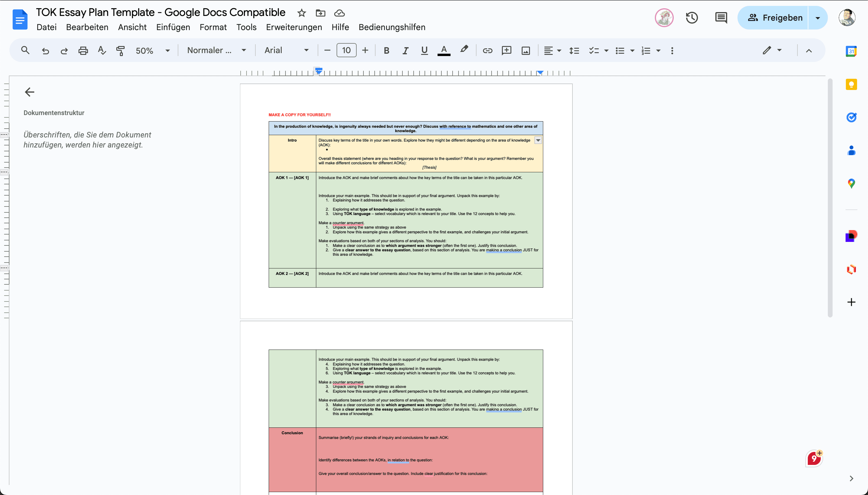868x495 pixels.
Task: Click the insert image icon
Action: (525, 51)
